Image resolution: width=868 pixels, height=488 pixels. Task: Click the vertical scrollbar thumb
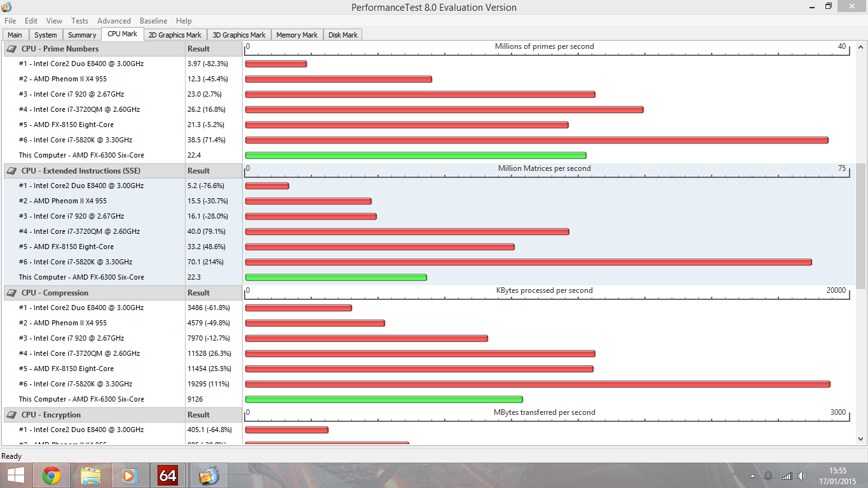(x=861, y=226)
